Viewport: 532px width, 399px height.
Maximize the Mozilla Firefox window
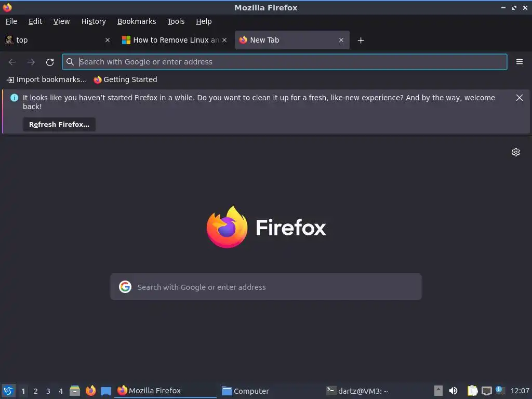click(514, 7)
